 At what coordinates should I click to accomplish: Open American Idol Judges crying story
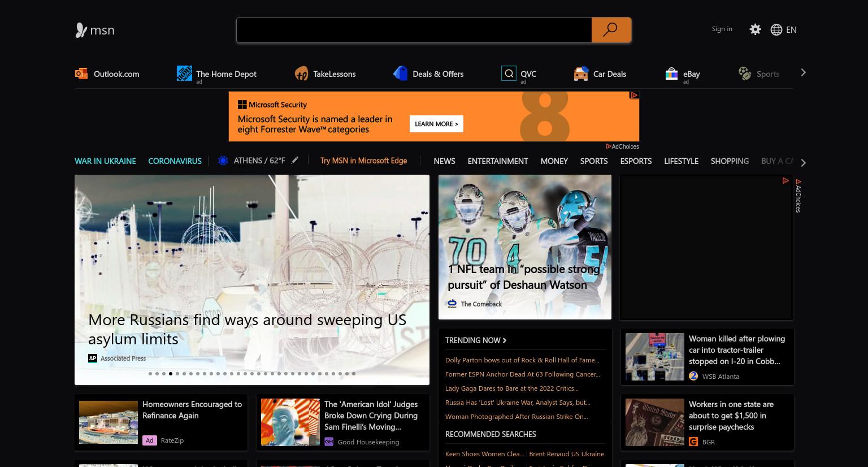pos(371,416)
